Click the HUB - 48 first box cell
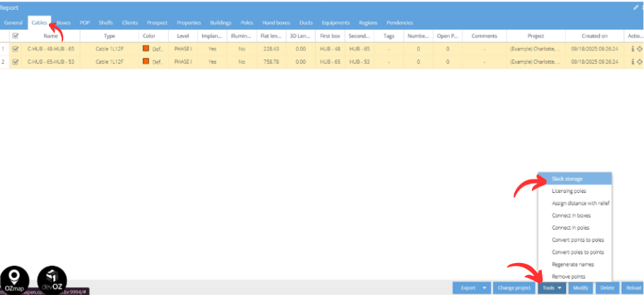644x295 pixels. point(331,49)
